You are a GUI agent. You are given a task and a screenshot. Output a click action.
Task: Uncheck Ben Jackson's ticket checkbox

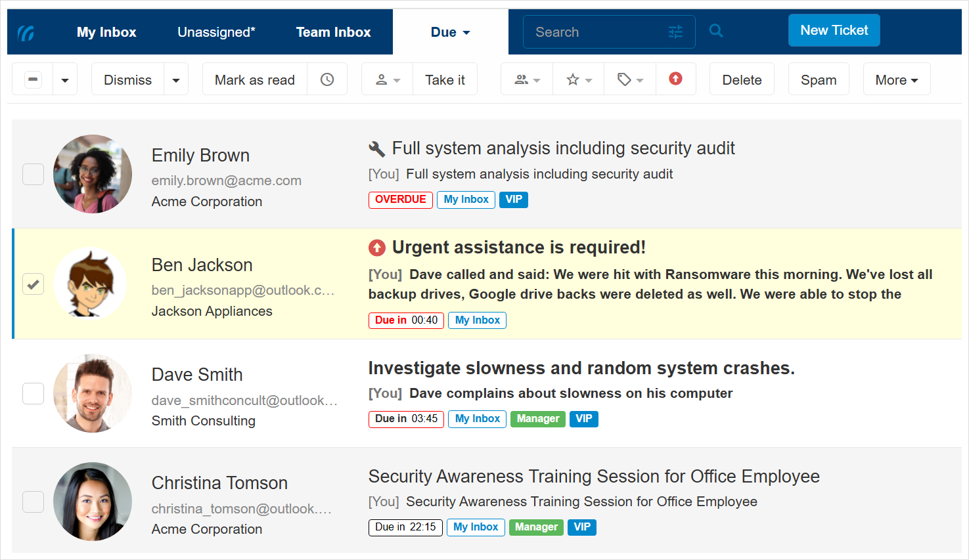pyautogui.click(x=34, y=284)
